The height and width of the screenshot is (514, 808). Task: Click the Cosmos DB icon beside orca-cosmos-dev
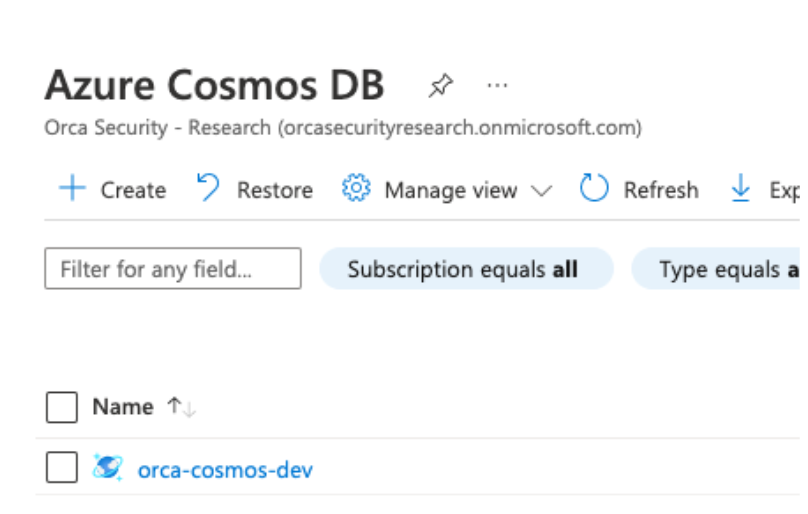pyautogui.click(x=107, y=467)
